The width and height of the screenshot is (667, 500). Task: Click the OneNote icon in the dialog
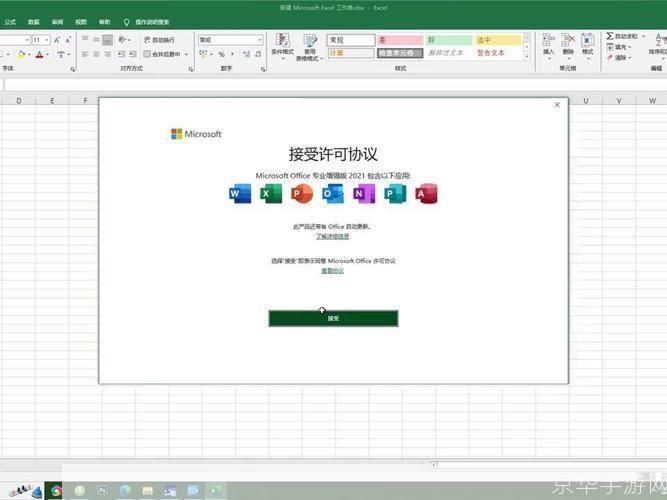point(364,194)
